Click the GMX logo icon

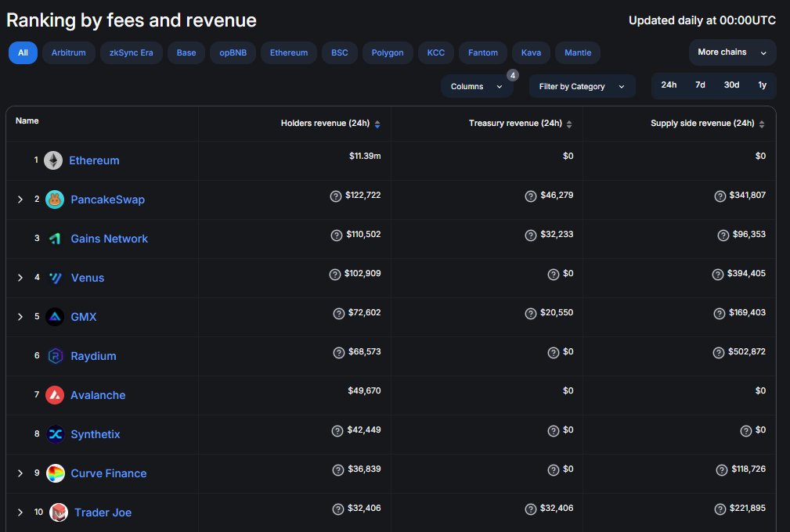point(55,317)
